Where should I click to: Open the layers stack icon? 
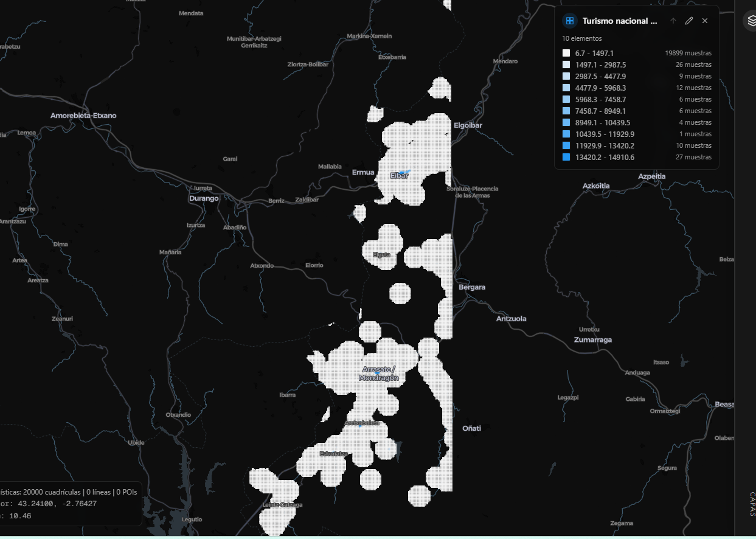(x=750, y=21)
